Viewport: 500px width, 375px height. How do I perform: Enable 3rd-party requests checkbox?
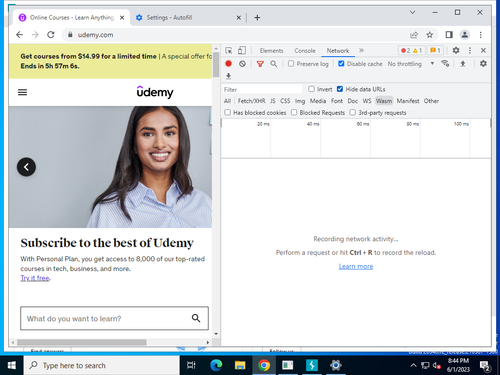coord(353,112)
